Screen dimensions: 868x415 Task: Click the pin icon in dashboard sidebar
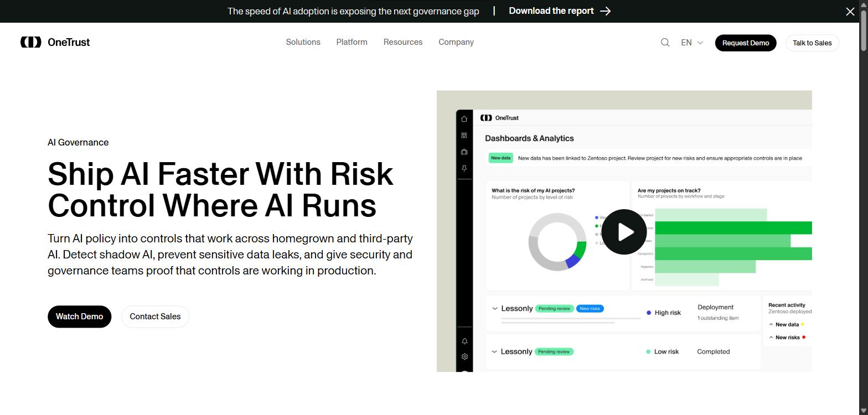click(x=464, y=168)
